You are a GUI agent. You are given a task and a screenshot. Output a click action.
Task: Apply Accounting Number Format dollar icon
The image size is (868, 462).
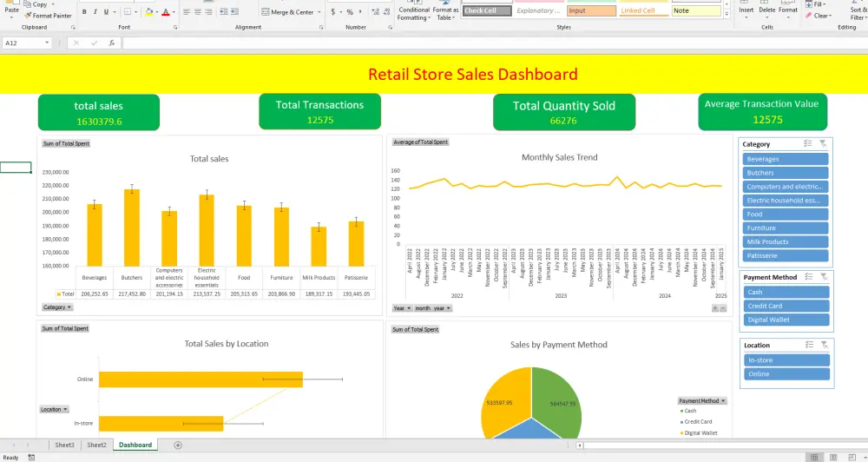coord(332,11)
